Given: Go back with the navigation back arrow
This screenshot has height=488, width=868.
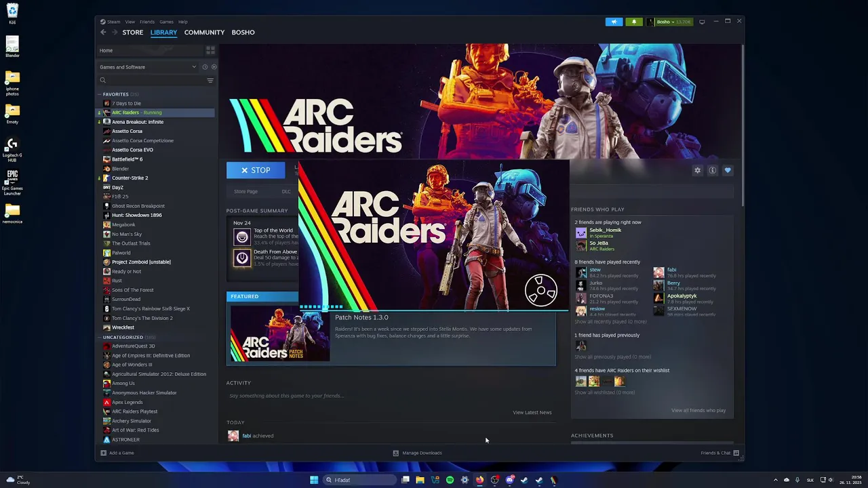Looking at the screenshot, I should tap(103, 33).
